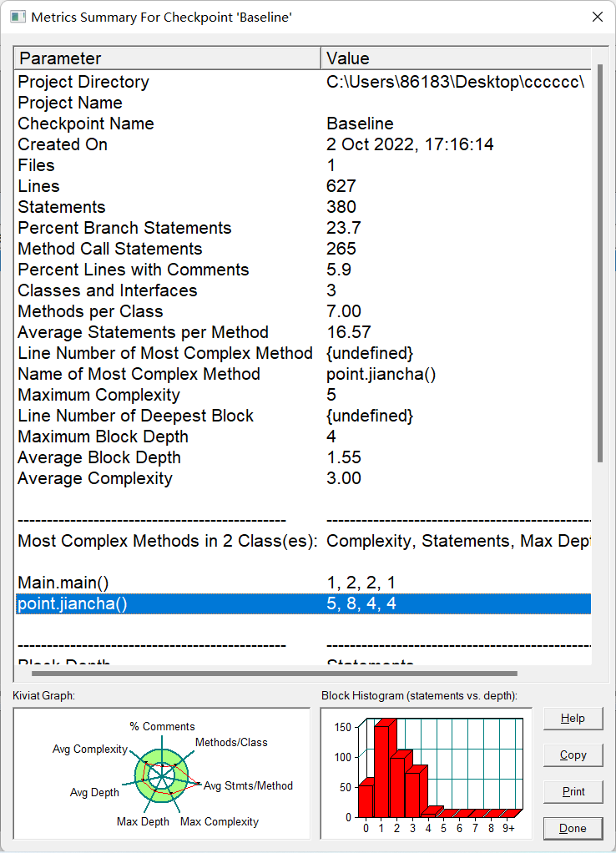Select the Percent Branch Statements row
616x853 pixels.
303,228
